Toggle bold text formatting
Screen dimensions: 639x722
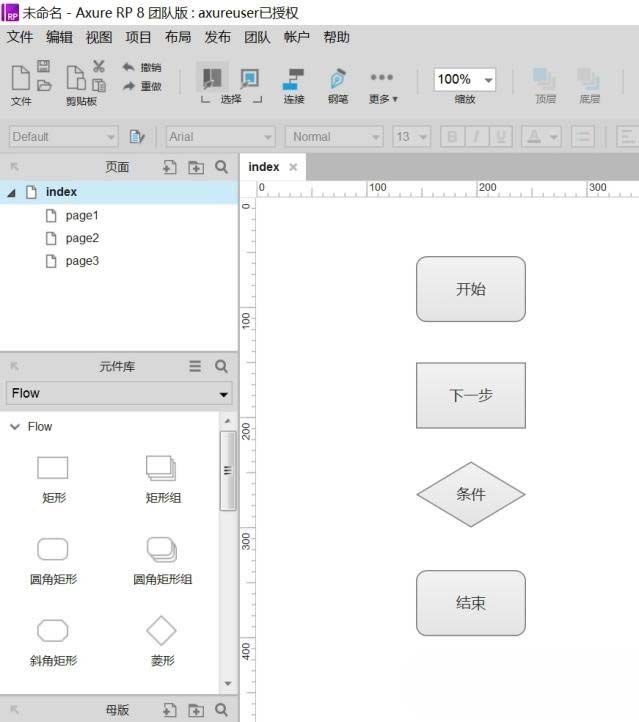[x=451, y=137]
